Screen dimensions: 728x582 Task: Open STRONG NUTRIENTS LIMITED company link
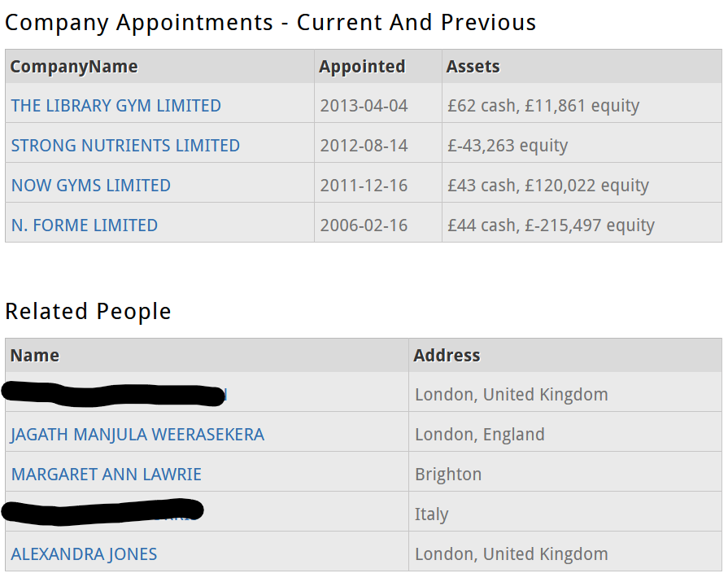click(125, 146)
